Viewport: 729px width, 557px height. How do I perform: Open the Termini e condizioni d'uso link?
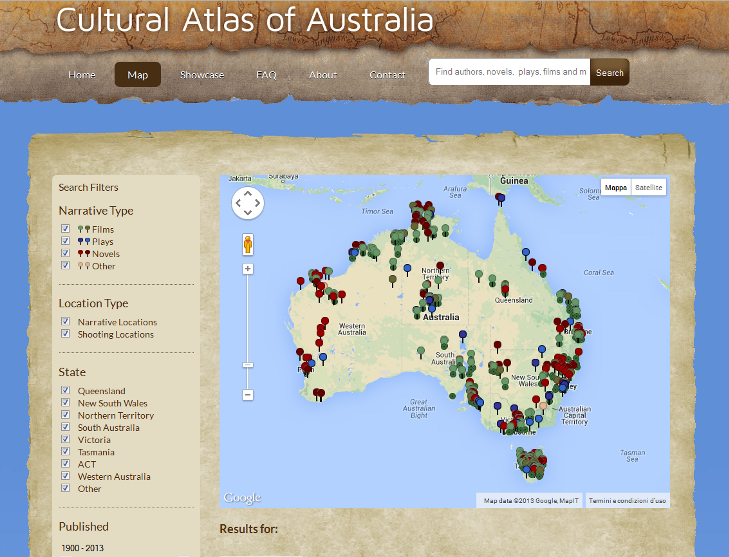tap(627, 500)
